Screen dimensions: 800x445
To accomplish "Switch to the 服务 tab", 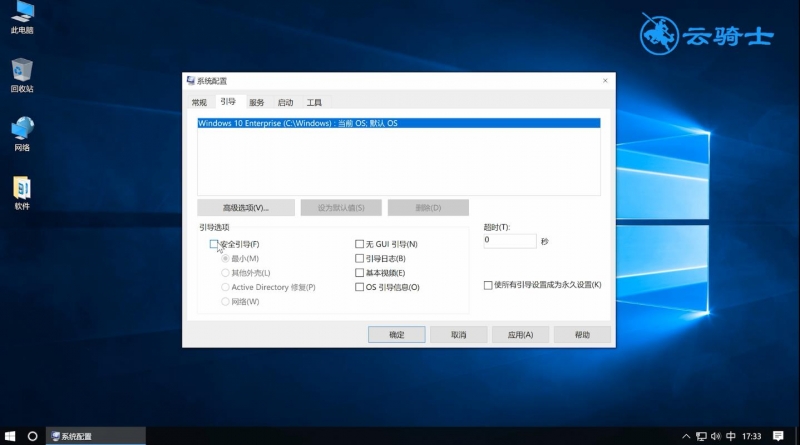I will [x=257, y=103].
